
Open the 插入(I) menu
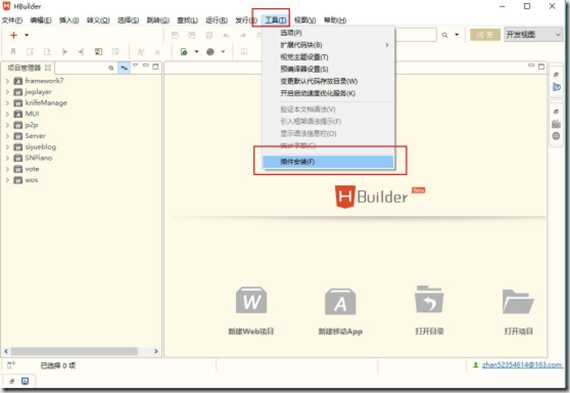point(69,20)
